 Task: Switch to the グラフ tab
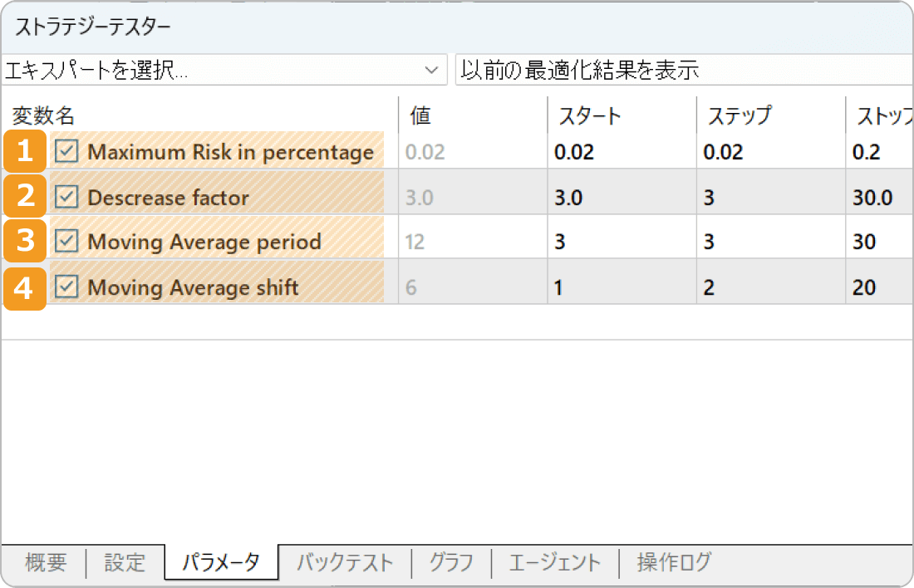451,562
